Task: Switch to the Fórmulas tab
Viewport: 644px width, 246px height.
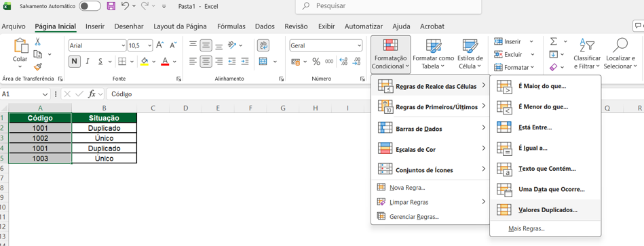Action: tap(231, 26)
